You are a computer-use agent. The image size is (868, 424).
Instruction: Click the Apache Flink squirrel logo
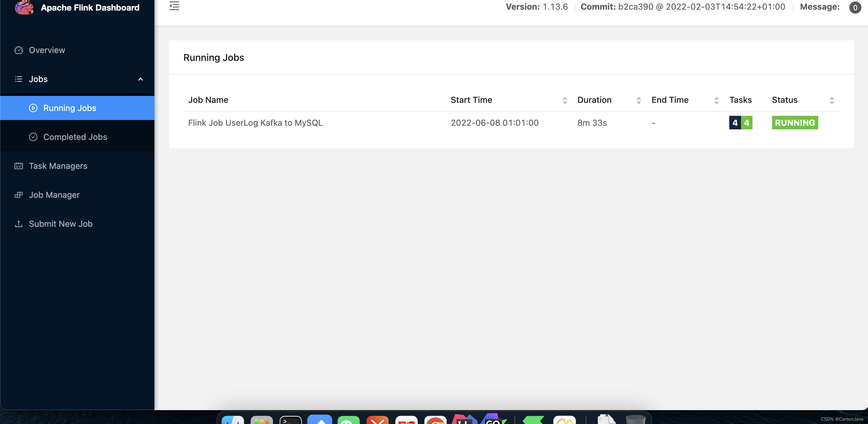coord(24,7)
